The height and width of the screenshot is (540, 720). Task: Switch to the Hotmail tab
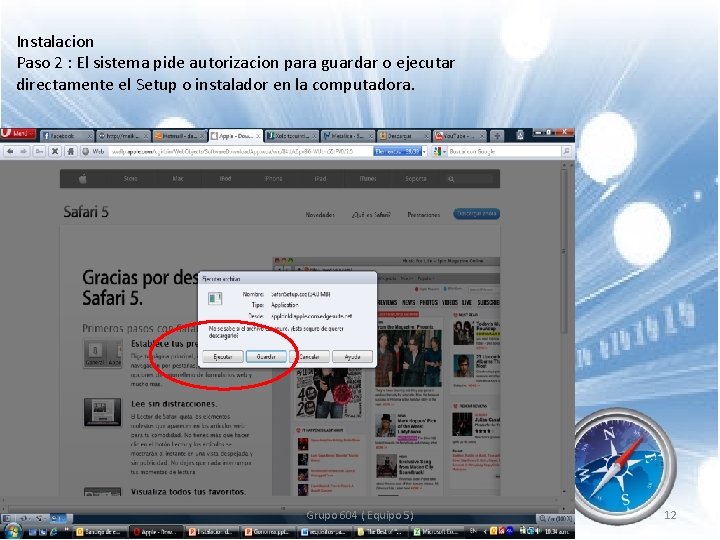coord(180,136)
